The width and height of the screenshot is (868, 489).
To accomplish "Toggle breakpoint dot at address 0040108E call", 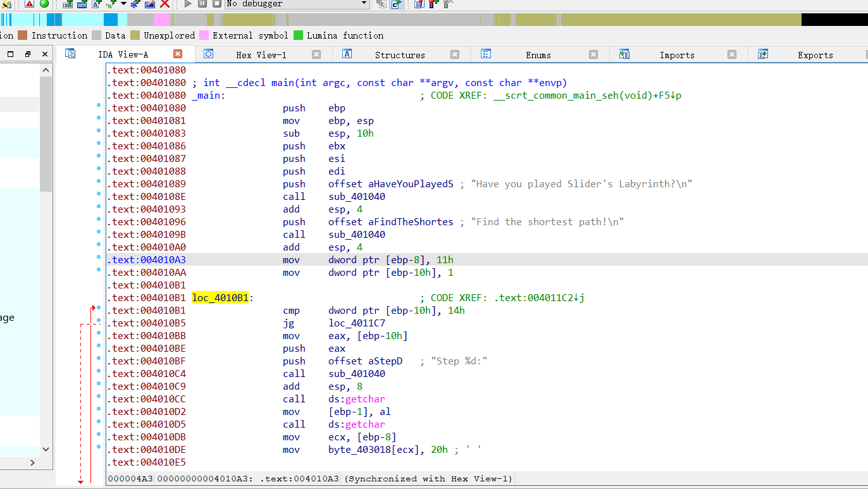I will pyautogui.click(x=99, y=194).
